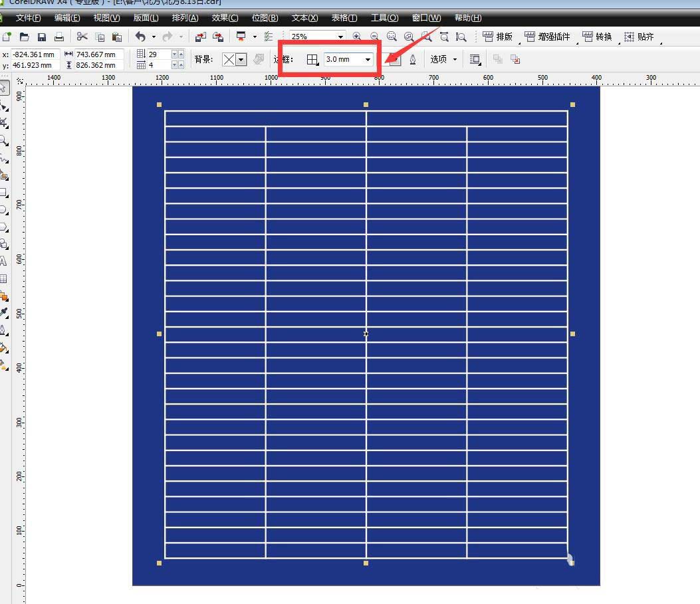Open the 工具 menu

[384, 18]
